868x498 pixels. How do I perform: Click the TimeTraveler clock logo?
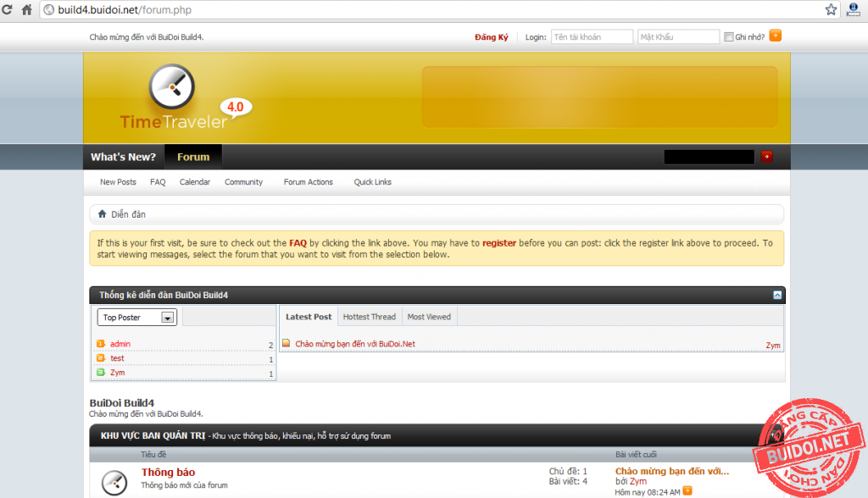click(x=172, y=89)
